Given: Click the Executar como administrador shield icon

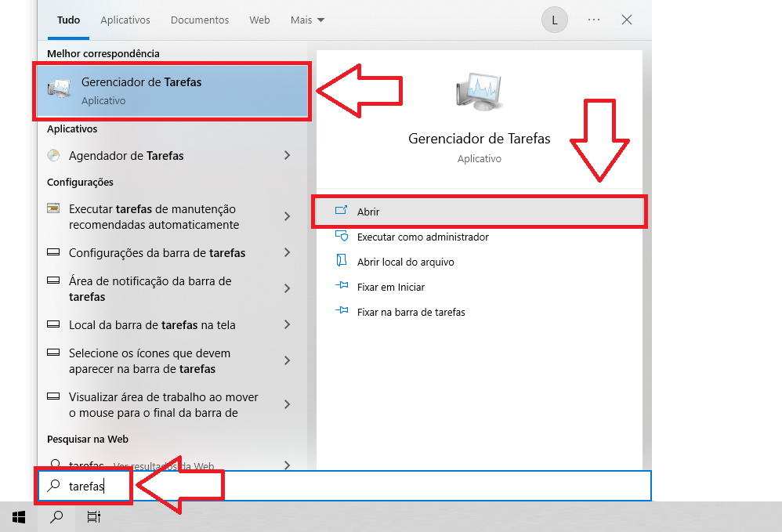Looking at the screenshot, I should tap(341, 236).
